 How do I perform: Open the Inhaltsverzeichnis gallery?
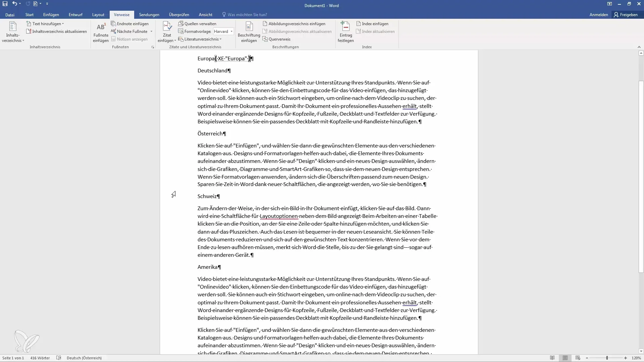coord(13,32)
